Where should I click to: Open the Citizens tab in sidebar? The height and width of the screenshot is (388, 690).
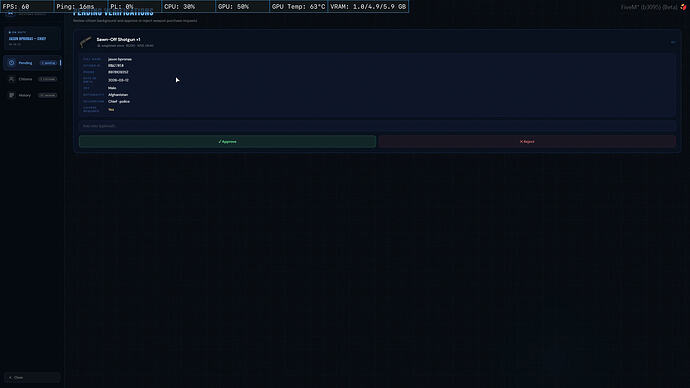click(32, 79)
